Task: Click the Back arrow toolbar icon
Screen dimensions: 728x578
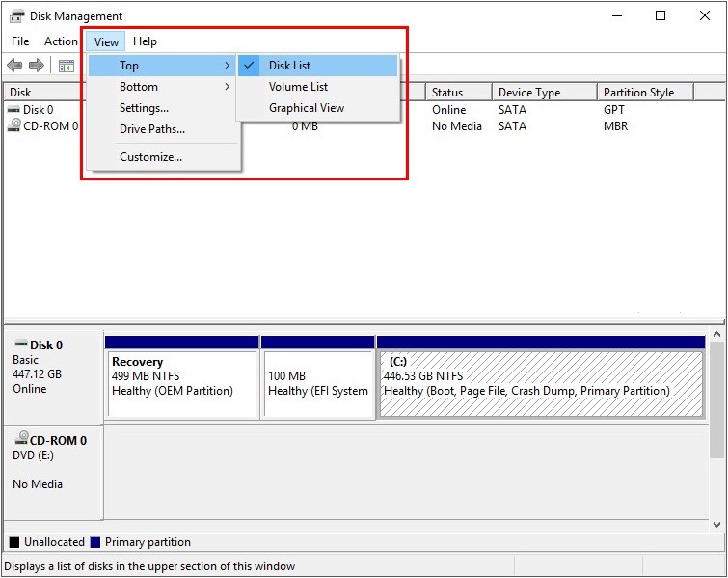Action: [14, 66]
